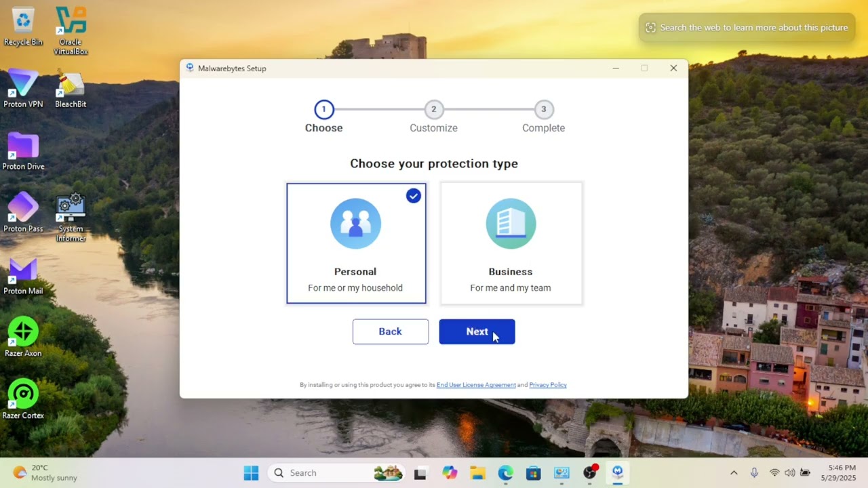The height and width of the screenshot is (488, 868).
Task: Open the OBS Studio taskbar icon
Action: (x=590, y=473)
